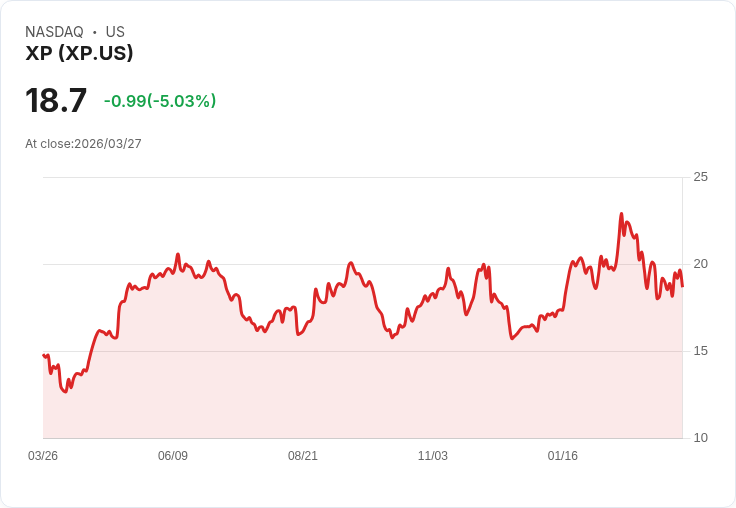Click the 15 y-axis price label
Viewport: 736px width, 508px height.
coord(700,351)
